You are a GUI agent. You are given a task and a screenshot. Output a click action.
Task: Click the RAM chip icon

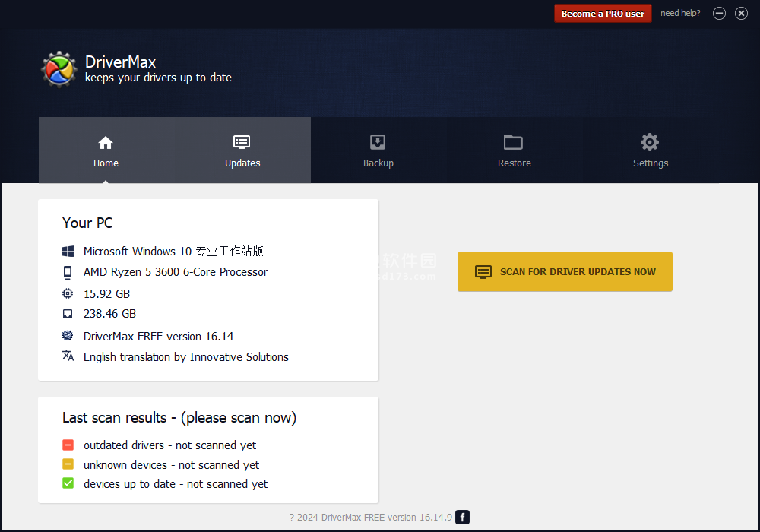[x=68, y=293]
